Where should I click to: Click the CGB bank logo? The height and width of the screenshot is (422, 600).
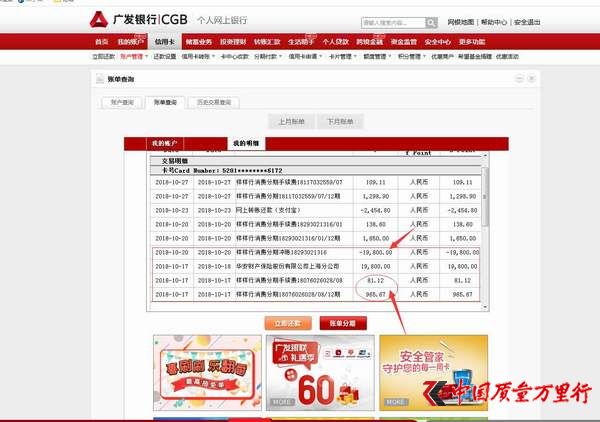(x=139, y=19)
